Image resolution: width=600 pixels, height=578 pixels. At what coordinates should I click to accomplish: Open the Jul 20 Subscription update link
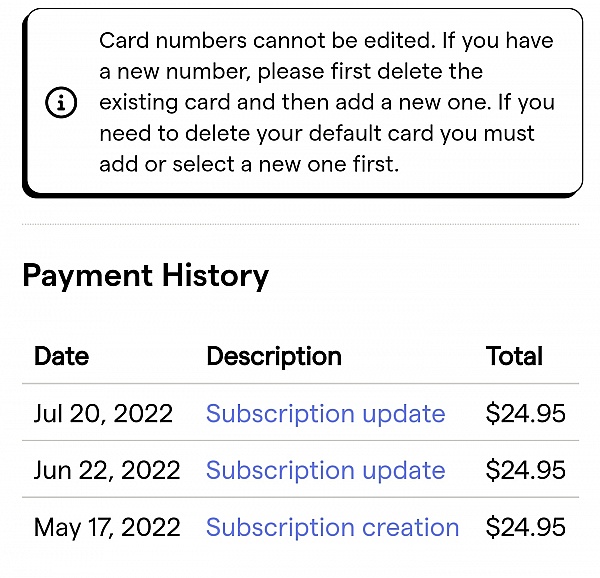coord(325,413)
